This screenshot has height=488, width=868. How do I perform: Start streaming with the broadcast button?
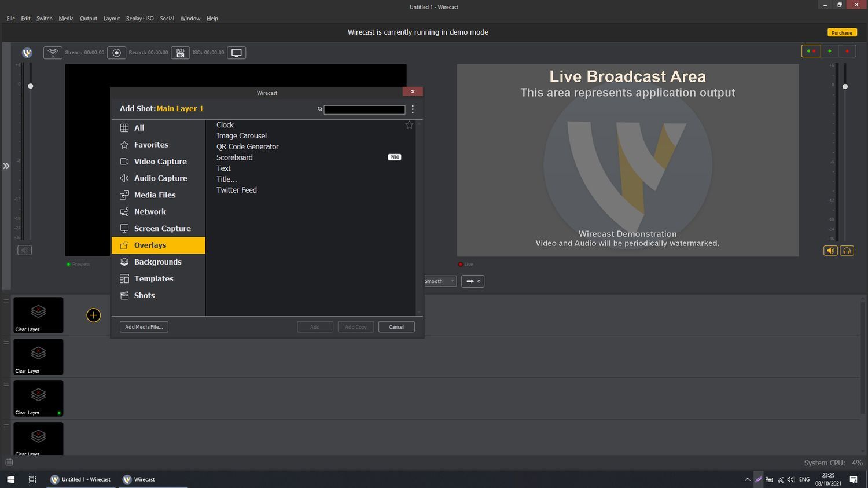pyautogui.click(x=53, y=53)
